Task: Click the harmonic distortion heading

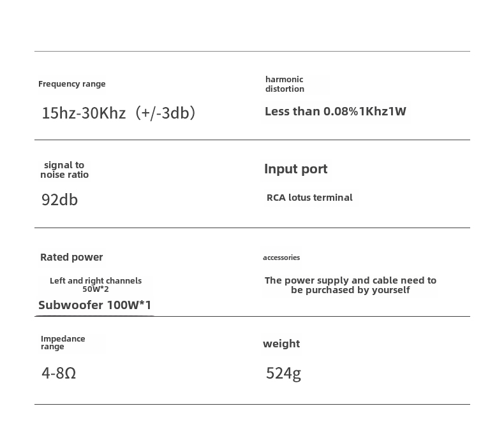Action: coord(285,84)
